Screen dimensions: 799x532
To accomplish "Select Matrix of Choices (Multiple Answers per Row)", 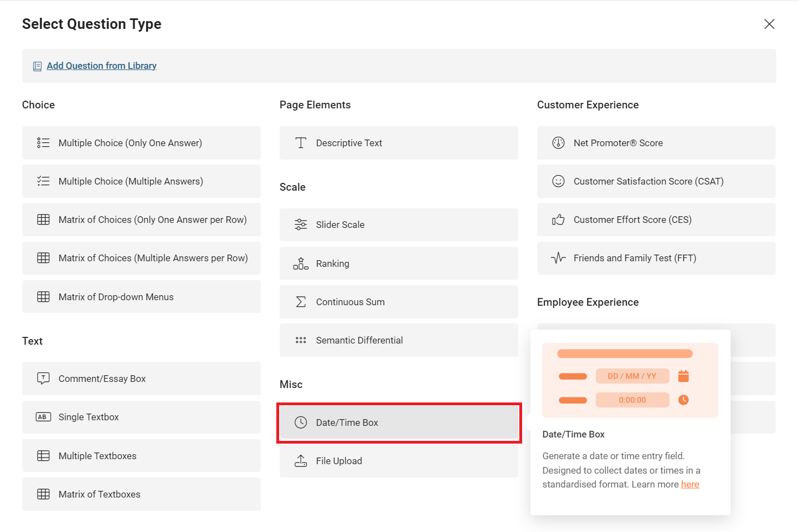I will click(x=141, y=258).
